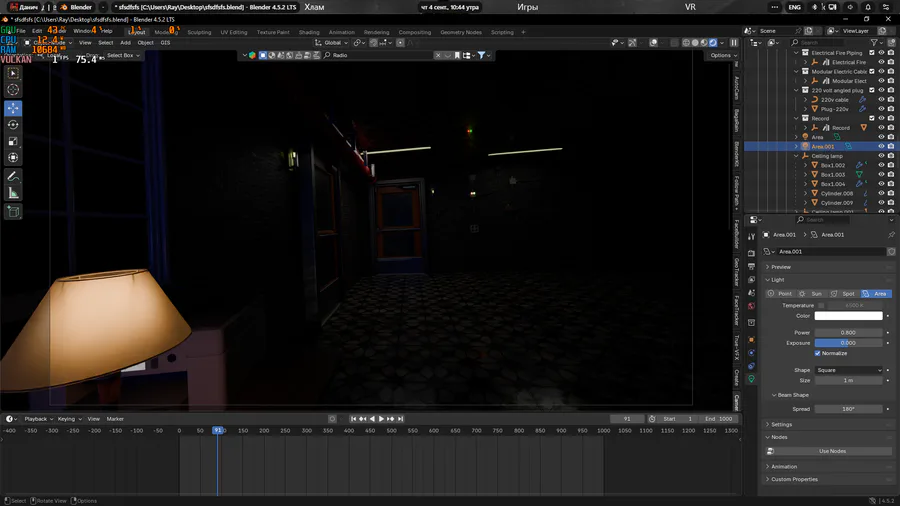The width and height of the screenshot is (900, 506).
Task: Jump to the timeline start frame
Action: click(353, 419)
